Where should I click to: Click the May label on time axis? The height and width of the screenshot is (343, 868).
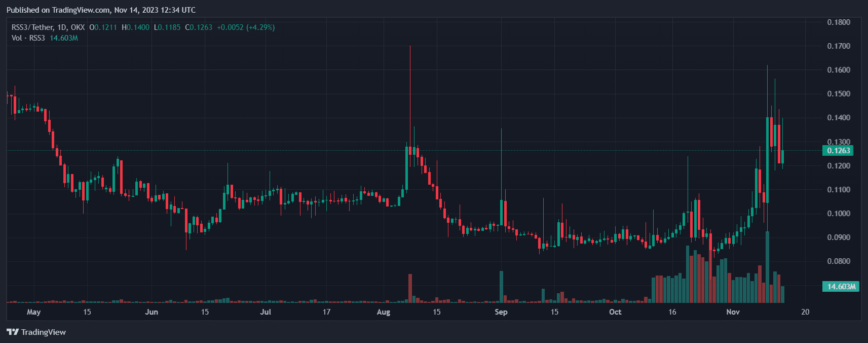pyautogui.click(x=33, y=312)
